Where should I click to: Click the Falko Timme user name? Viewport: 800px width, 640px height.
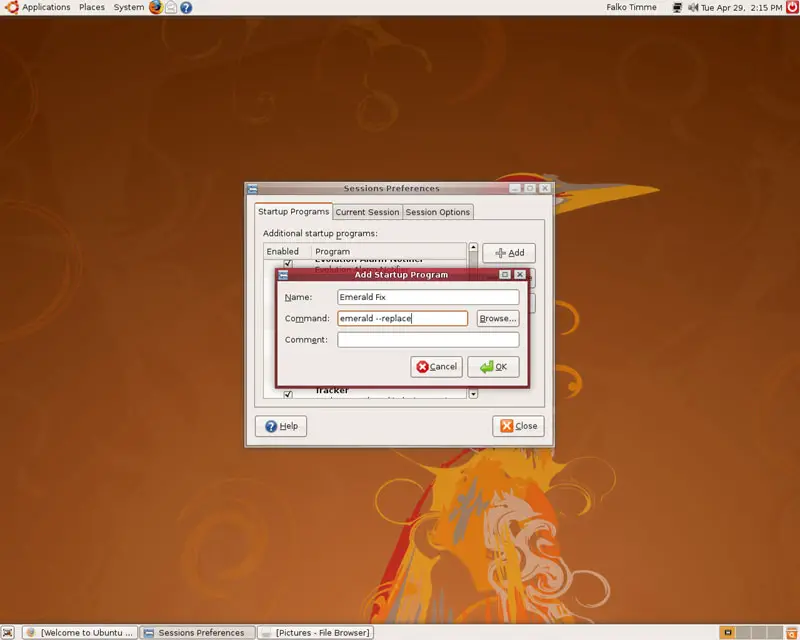[631, 7]
